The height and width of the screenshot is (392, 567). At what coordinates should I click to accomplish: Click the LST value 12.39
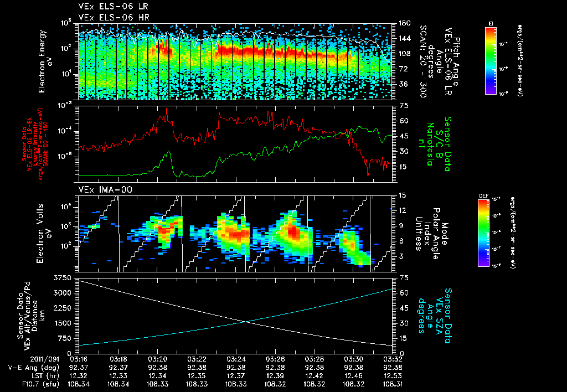coord(275,376)
